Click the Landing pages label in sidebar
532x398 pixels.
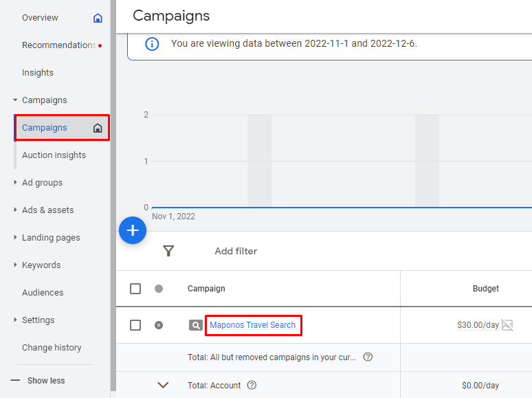[51, 238]
